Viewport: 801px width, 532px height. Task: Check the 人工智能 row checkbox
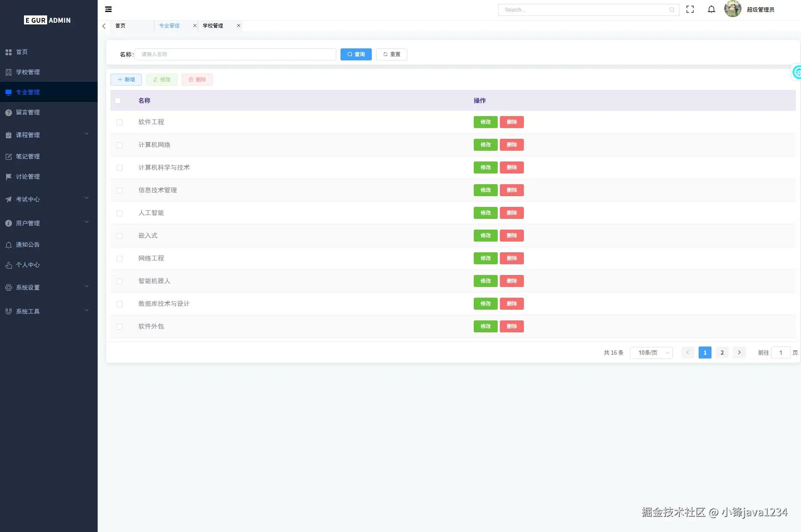[120, 213]
